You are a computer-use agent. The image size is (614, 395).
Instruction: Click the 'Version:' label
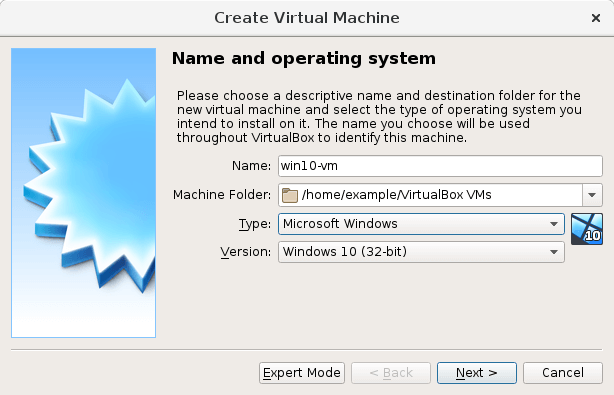click(246, 252)
